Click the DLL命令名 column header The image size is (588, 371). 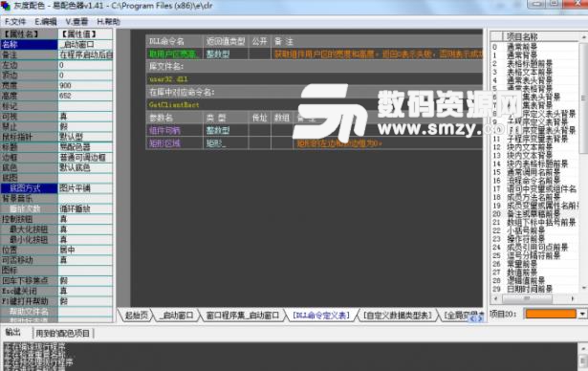pos(174,41)
